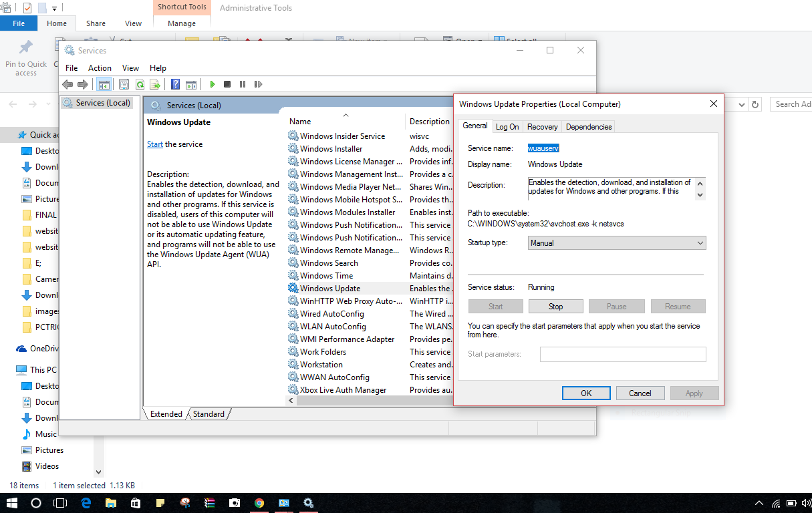
Task: Open the Startup type dropdown
Action: (x=617, y=243)
